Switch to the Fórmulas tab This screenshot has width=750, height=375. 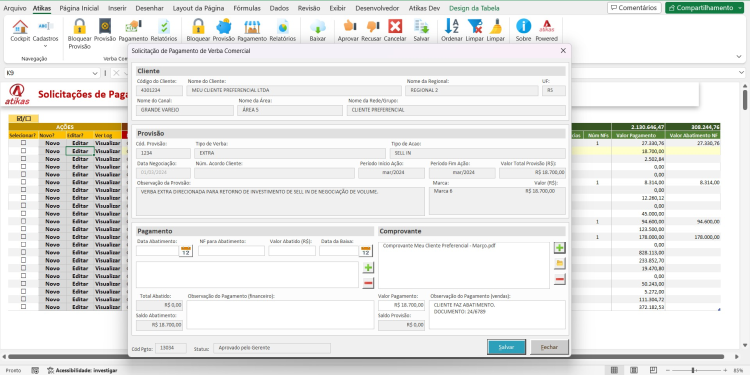(x=247, y=8)
